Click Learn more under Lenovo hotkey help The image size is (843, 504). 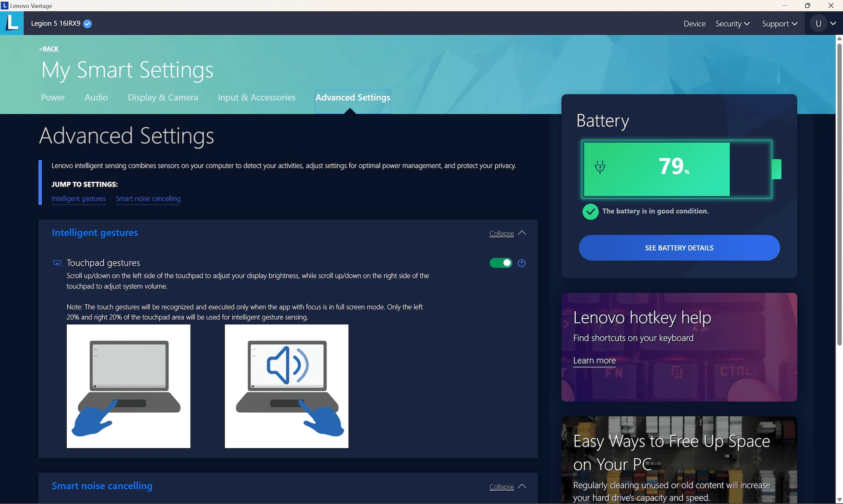point(594,360)
